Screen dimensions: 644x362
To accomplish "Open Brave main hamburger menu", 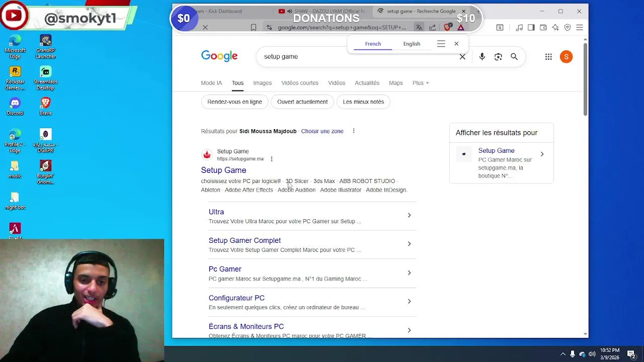I will [580, 27].
